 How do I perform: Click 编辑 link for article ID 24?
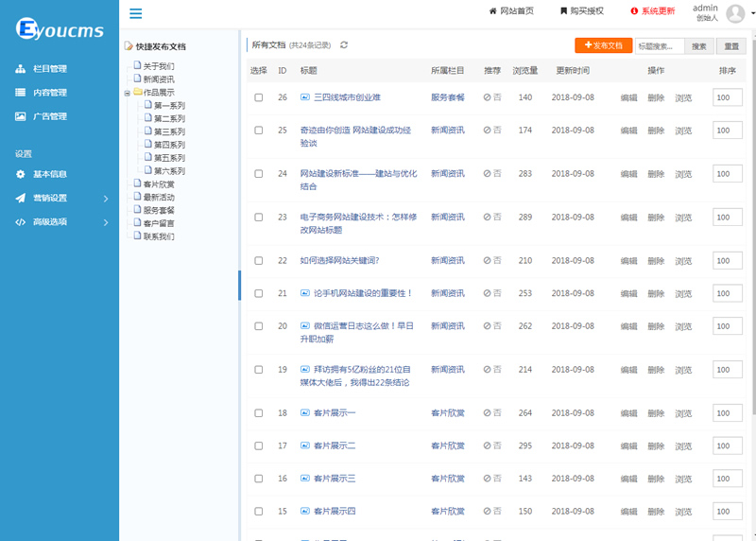point(628,174)
